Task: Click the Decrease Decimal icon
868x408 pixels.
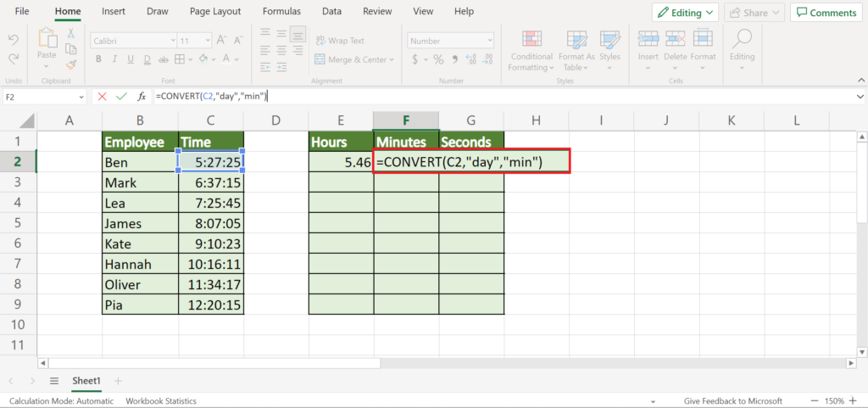Action: [488, 59]
